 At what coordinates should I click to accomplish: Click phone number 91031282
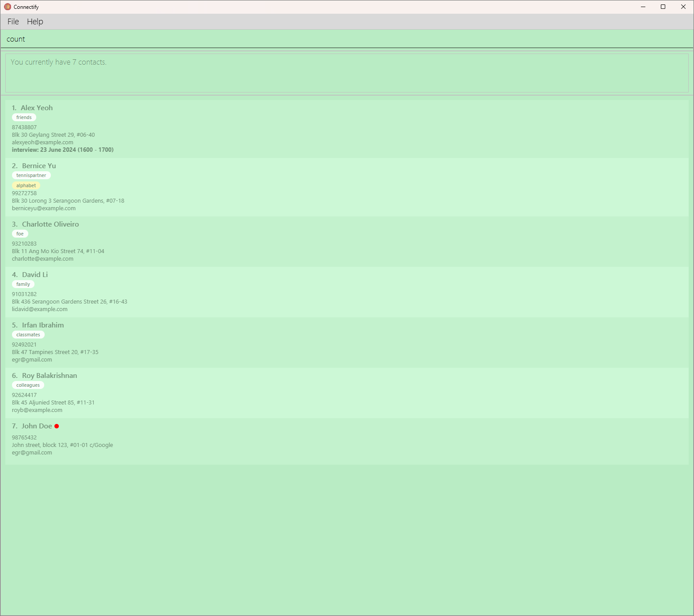coord(24,294)
